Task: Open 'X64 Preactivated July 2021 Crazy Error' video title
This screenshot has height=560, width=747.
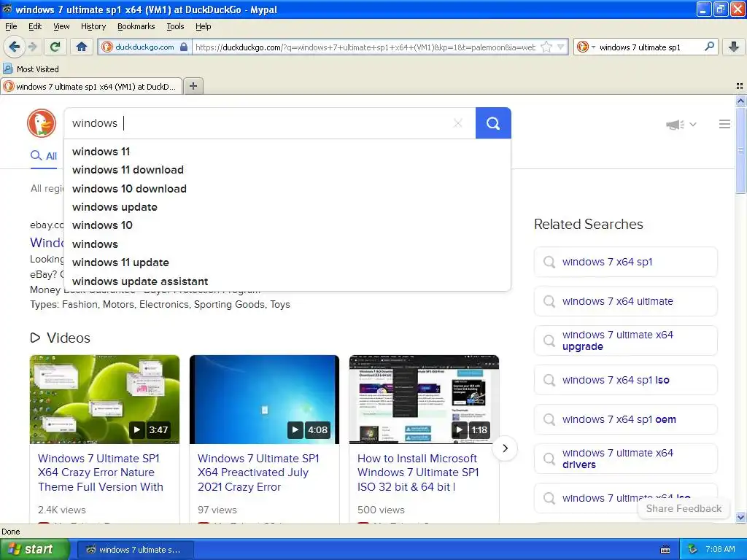Action: point(258,472)
